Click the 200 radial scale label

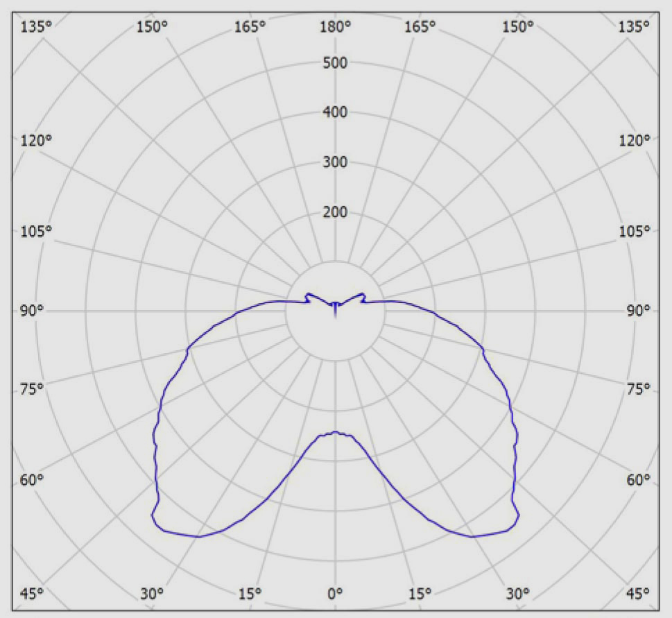[336, 212]
